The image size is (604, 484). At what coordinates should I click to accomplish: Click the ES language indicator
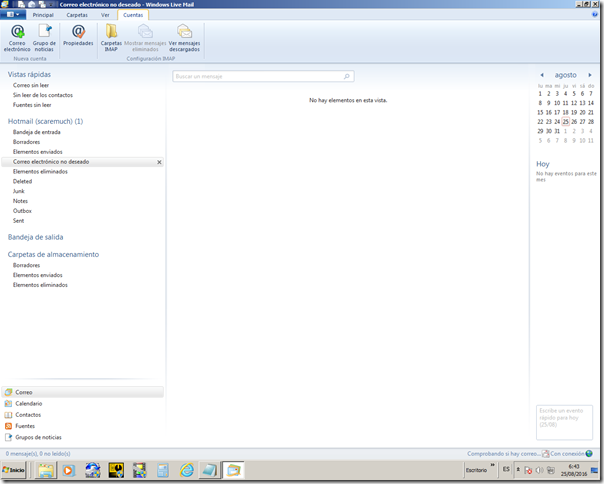tap(506, 469)
